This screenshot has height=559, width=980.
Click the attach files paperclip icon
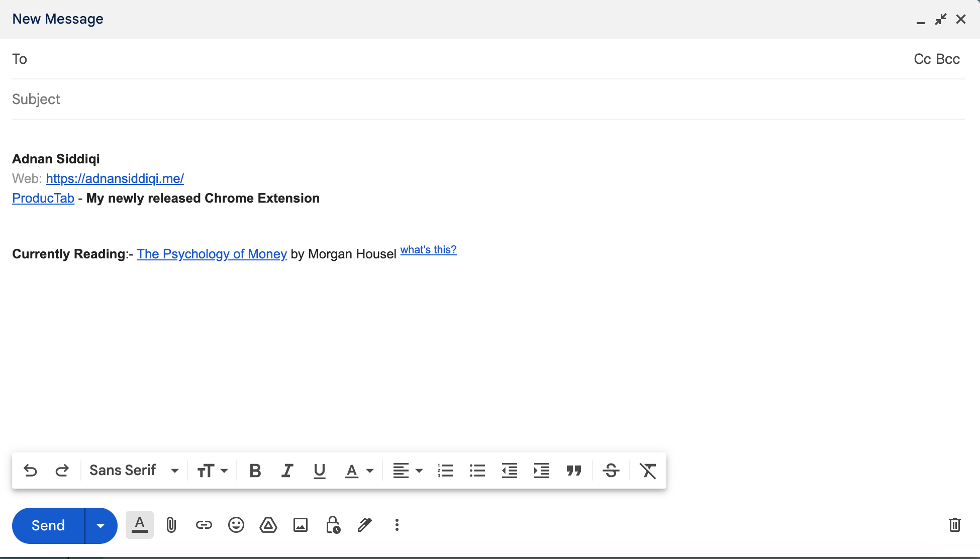tap(171, 525)
